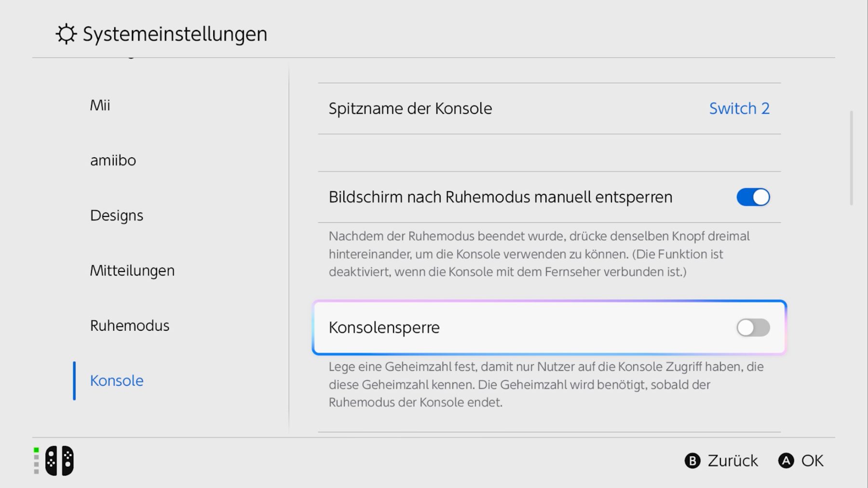
Task: Select amiibo in the sidebar
Action: [x=113, y=160]
